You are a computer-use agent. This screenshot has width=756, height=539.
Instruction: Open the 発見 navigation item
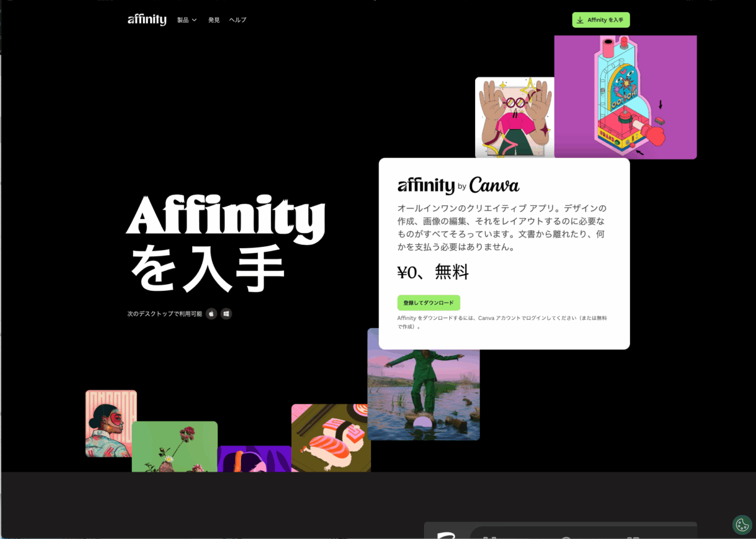[x=214, y=20]
